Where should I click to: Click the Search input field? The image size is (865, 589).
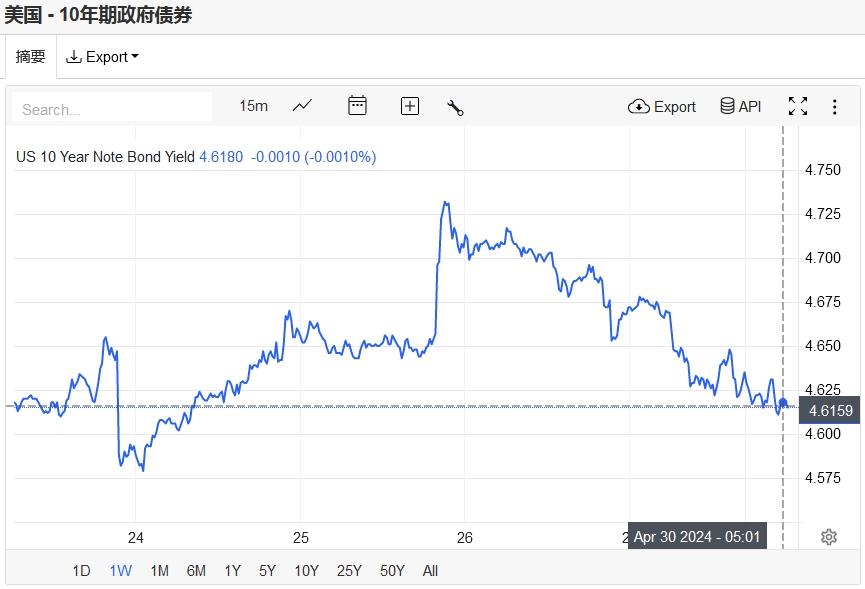tap(112, 109)
